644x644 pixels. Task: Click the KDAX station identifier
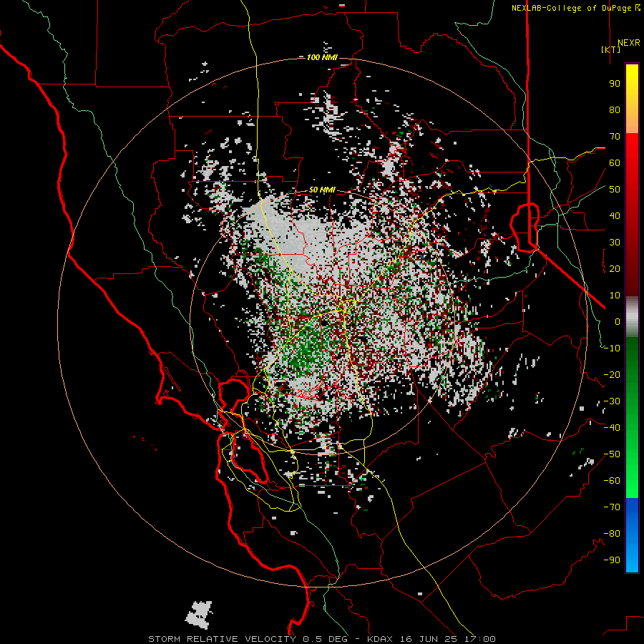point(380,639)
